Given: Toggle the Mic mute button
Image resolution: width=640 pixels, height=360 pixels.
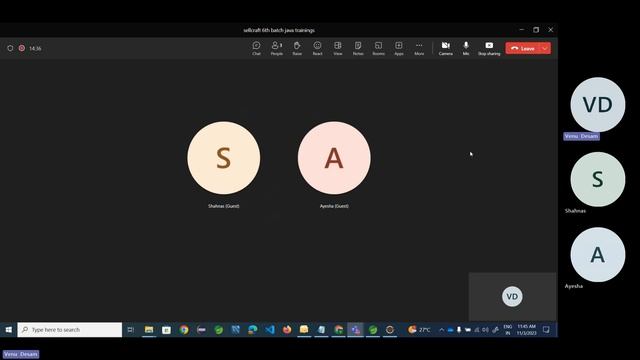Looking at the screenshot, I should tap(466, 48).
